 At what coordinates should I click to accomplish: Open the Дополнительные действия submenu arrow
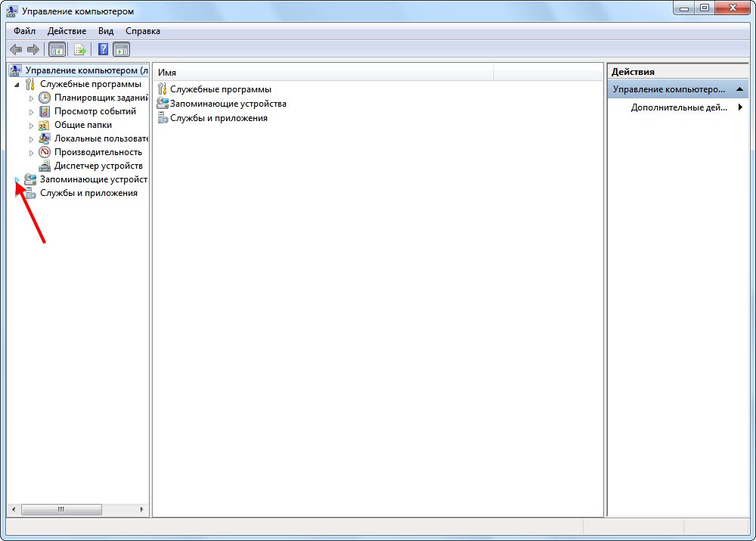[x=740, y=107]
